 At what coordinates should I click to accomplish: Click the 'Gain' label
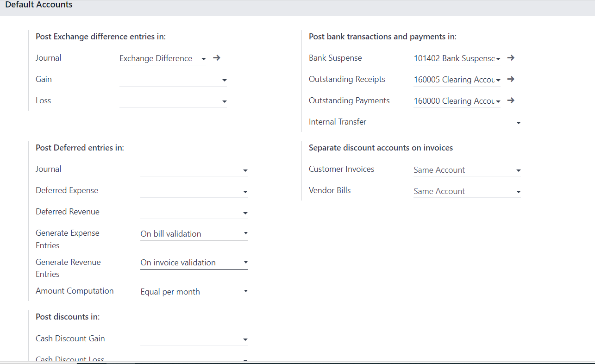coord(44,79)
